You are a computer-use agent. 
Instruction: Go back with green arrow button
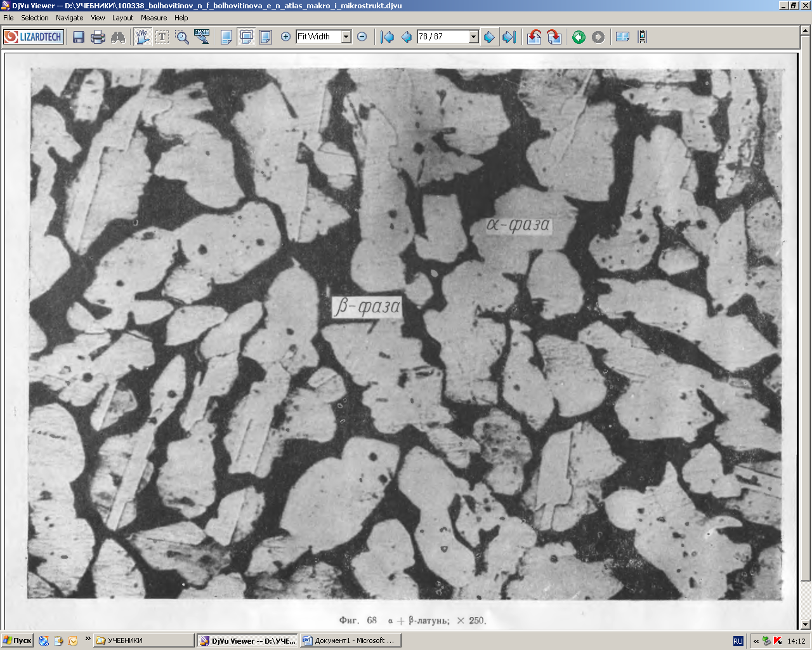pyautogui.click(x=579, y=37)
